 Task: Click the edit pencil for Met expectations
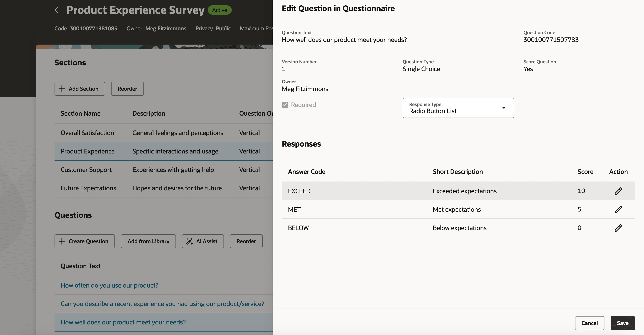[x=618, y=209]
